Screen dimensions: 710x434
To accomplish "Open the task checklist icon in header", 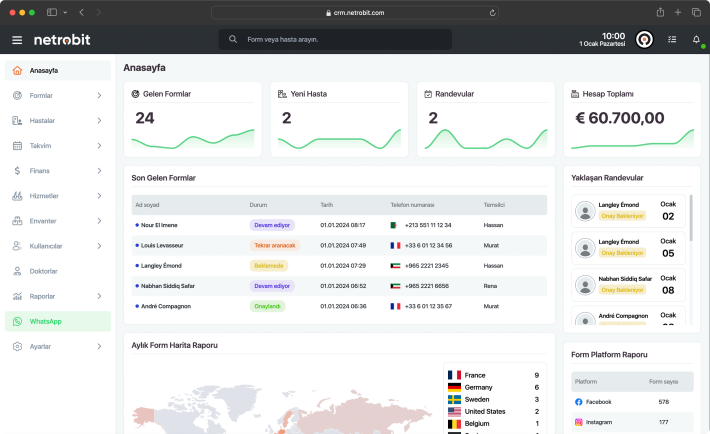I will click(x=671, y=40).
